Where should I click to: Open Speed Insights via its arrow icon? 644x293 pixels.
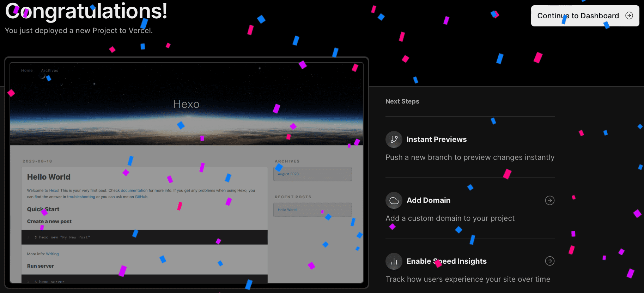pos(550,261)
